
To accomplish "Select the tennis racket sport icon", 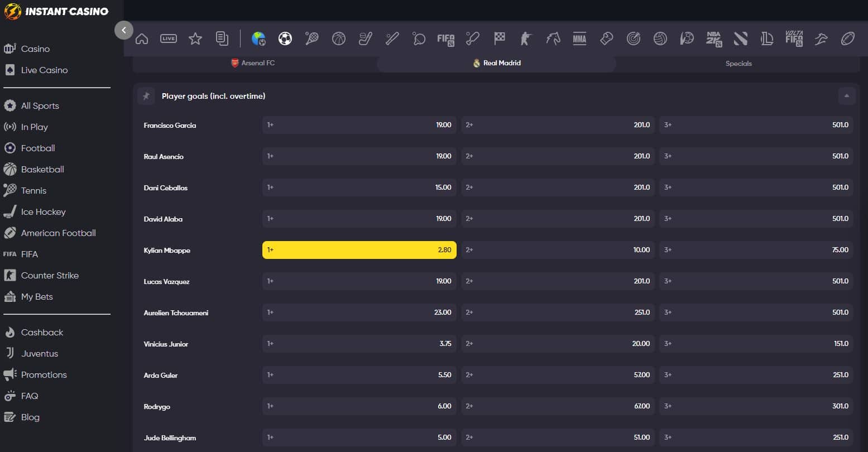I will pyautogui.click(x=312, y=39).
